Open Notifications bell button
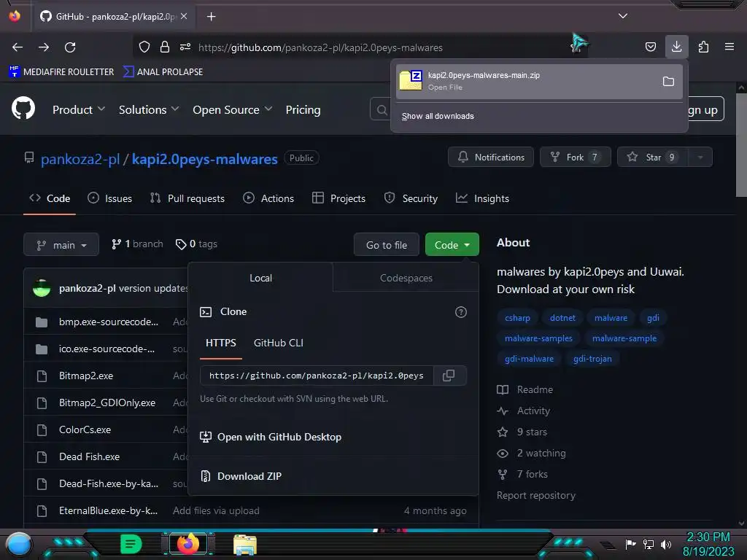747x560 pixels. pos(491,157)
